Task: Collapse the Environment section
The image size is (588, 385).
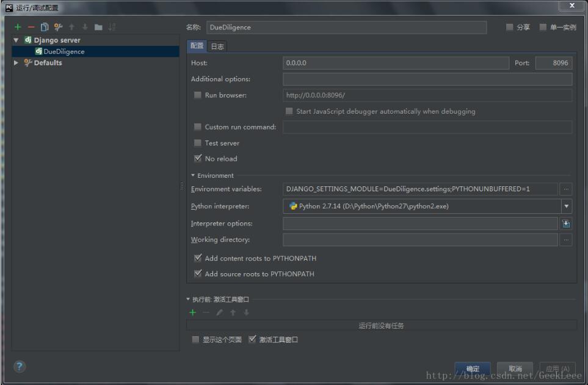Action: 193,175
